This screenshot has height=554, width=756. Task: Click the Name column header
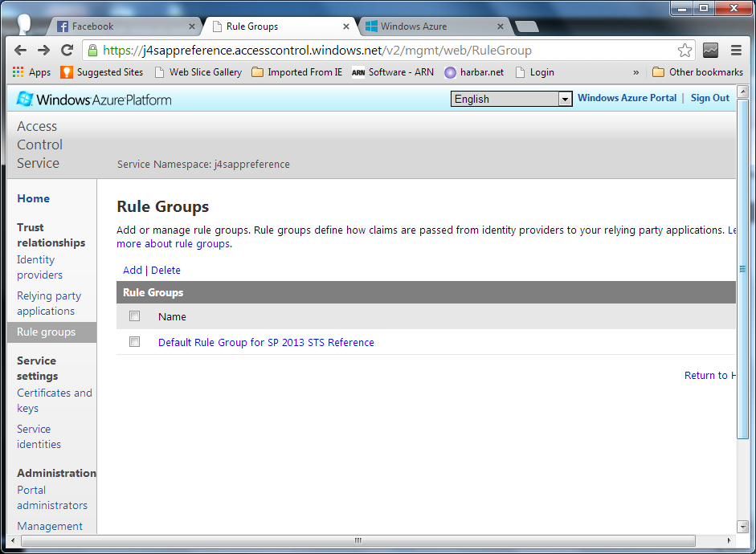pos(172,316)
